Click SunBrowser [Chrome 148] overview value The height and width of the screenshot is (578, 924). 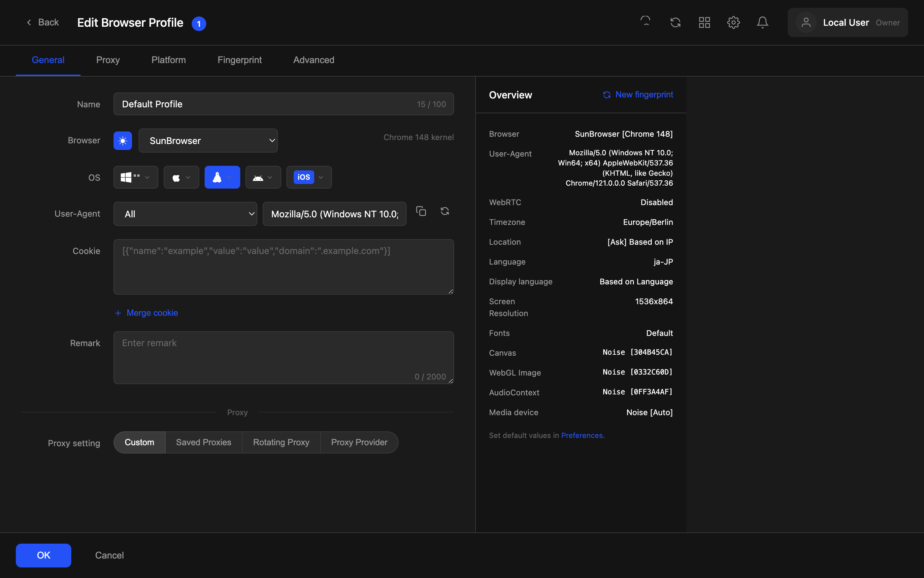[x=624, y=134]
